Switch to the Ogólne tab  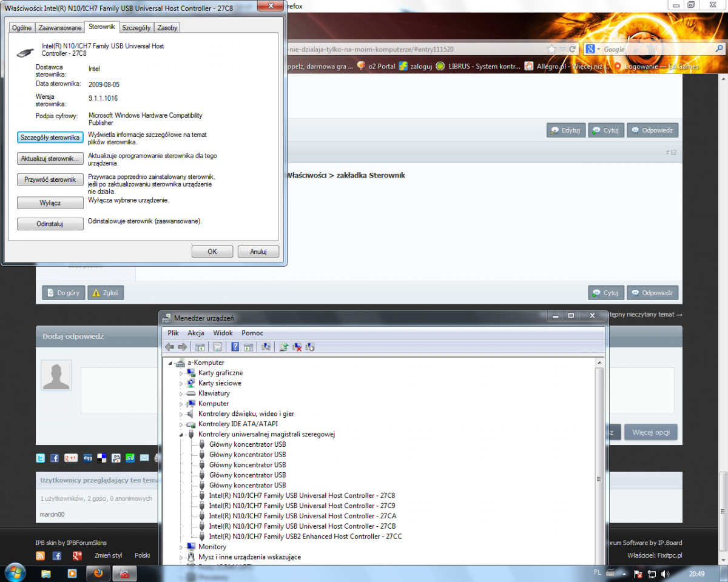coord(22,28)
